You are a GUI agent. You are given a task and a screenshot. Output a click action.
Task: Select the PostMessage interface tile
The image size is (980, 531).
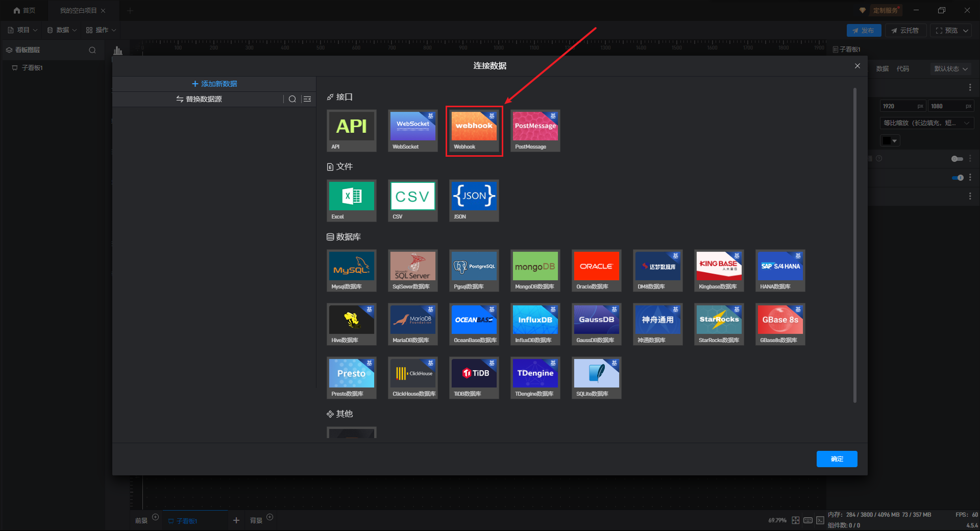point(535,131)
